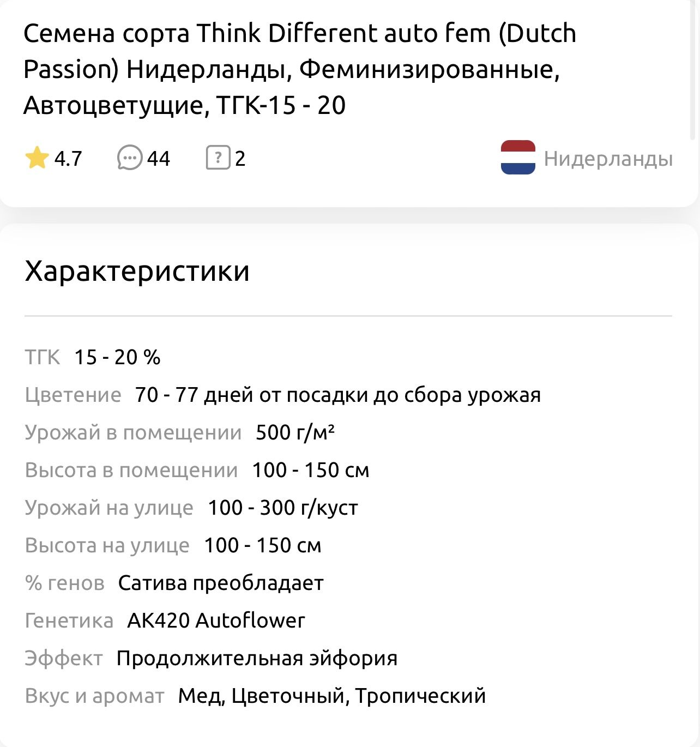Click the Цветение 70 - 77 дней value
Screen dimensions: 700x747
coord(337,395)
